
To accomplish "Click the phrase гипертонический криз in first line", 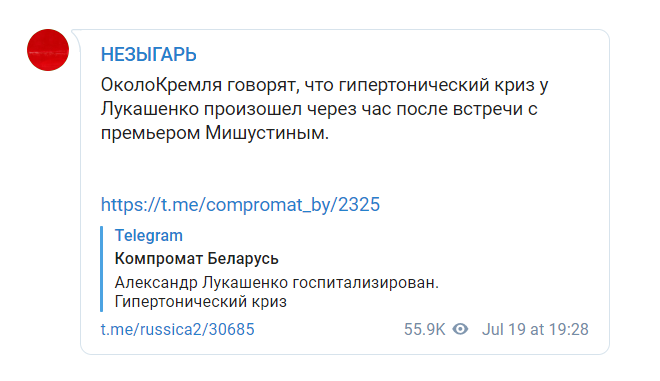I will [436, 85].
